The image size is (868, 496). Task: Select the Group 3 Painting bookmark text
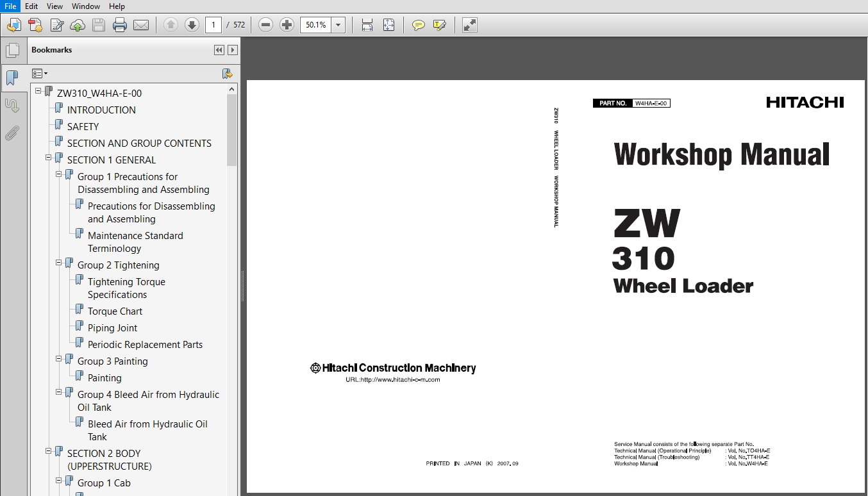click(113, 361)
